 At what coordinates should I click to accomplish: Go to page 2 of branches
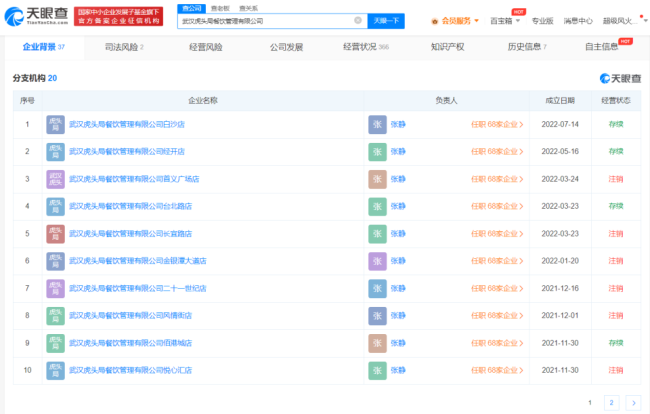[x=611, y=403]
